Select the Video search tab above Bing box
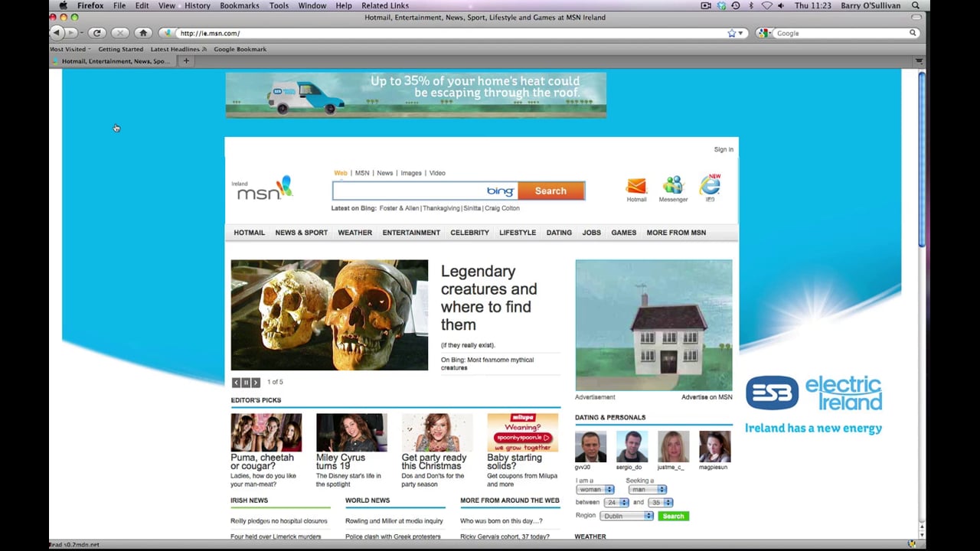The width and height of the screenshot is (980, 551). point(437,173)
